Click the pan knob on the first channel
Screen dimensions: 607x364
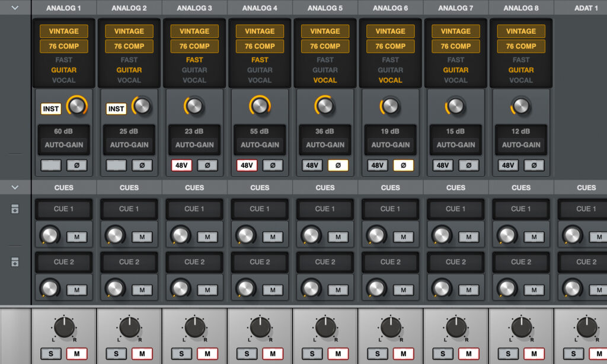tap(64, 328)
